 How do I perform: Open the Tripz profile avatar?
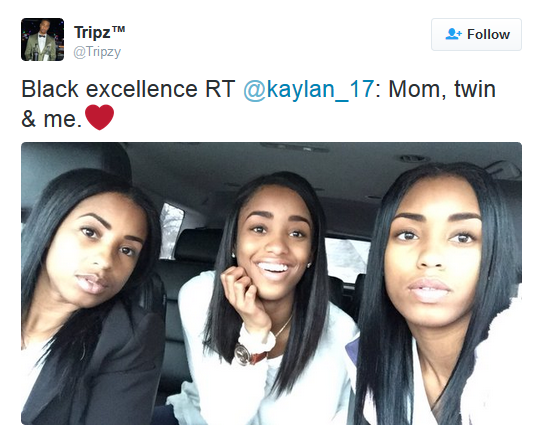(x=42, y=40)
